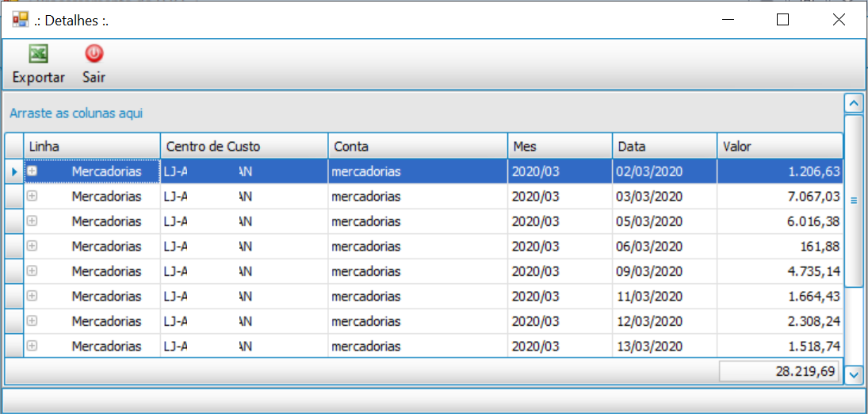Expand the row dated 06/03/2020
This screenshot has width=868, height=414.
[x=33, y=246]
